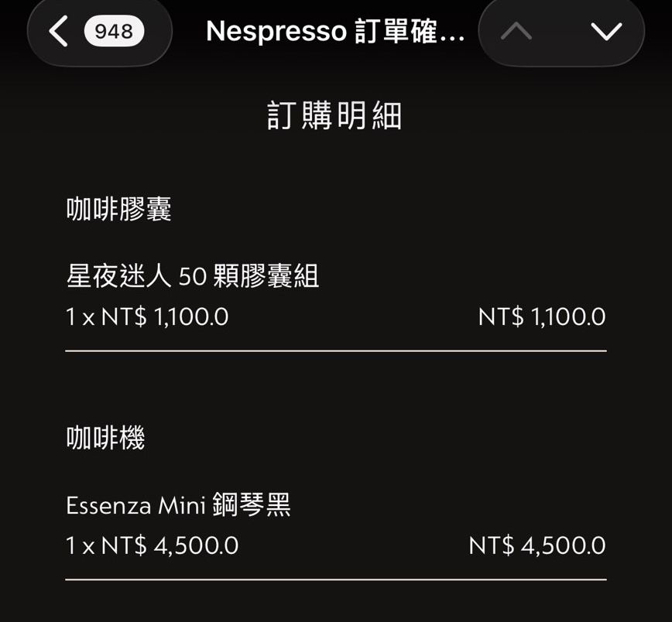
Task: Tap the divider line below capsule item
Action: (x=335, y=351)
